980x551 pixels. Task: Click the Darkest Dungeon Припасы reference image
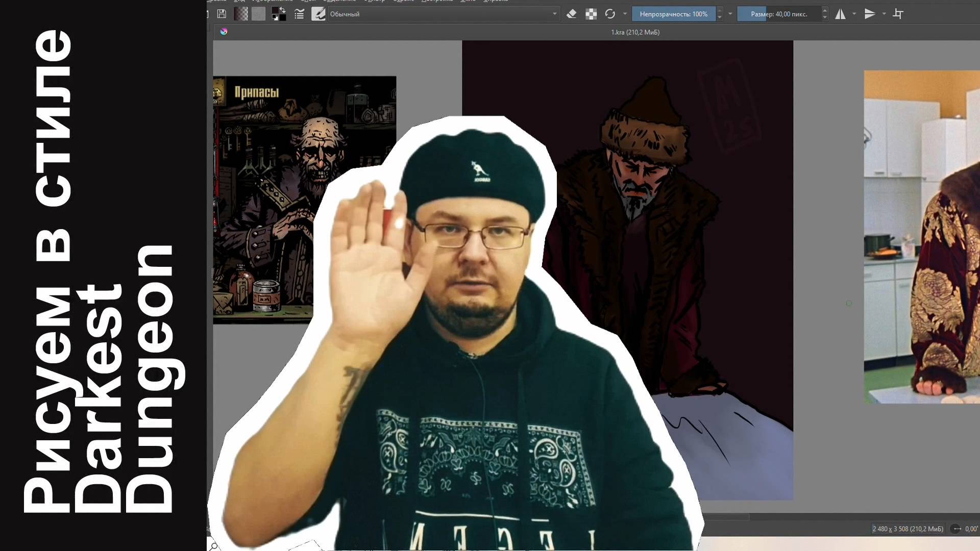coord(304,200)
